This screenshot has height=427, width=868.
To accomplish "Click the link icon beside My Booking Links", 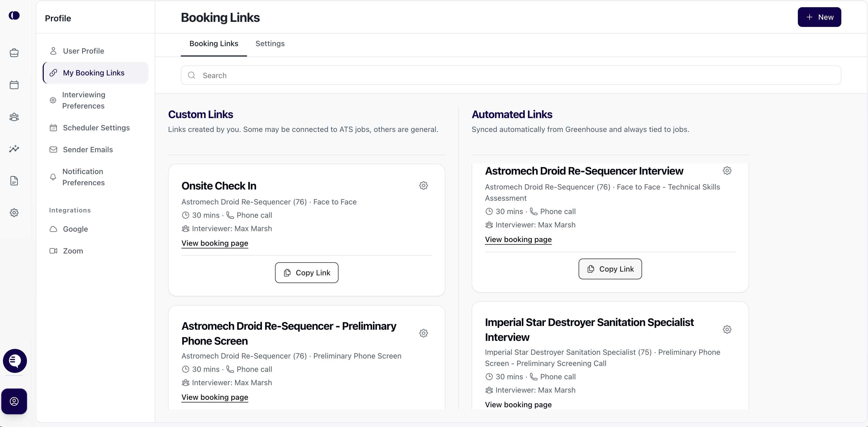I will pyautogui.click(x=53, y=73).
